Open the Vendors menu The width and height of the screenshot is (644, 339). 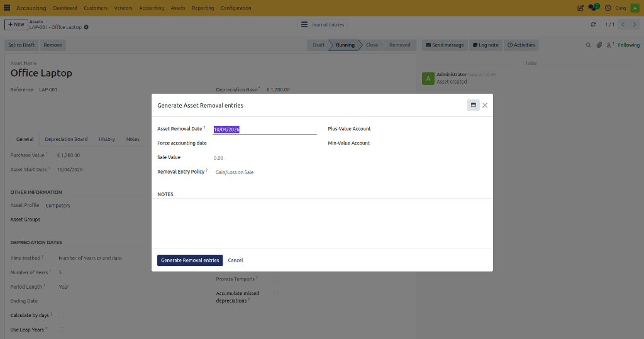(123, 8)
